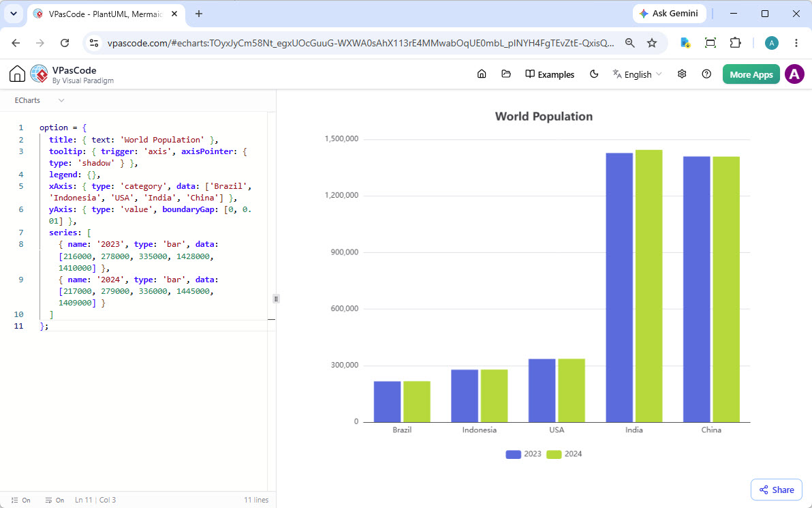The width and height of the screenshot is (812, 508).
Task: Expand the browser tab search chevron
Action: tap(14, 14)
